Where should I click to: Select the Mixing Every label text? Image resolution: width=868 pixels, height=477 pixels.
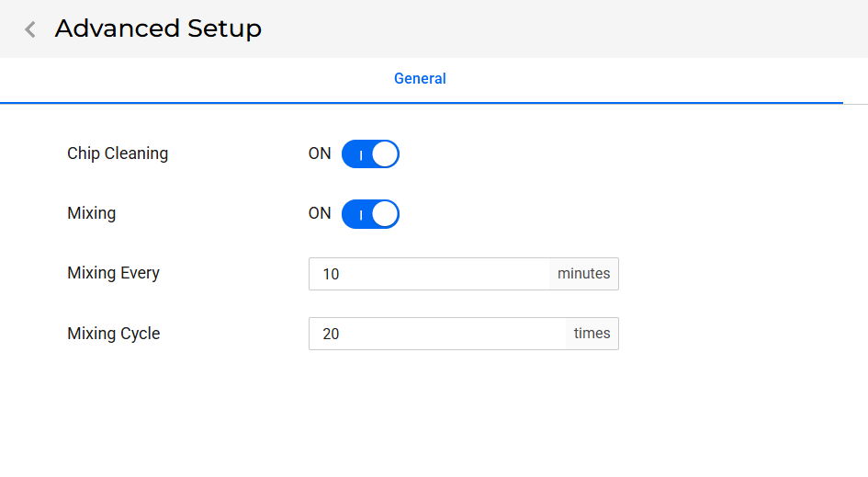(x=114, y=273)
